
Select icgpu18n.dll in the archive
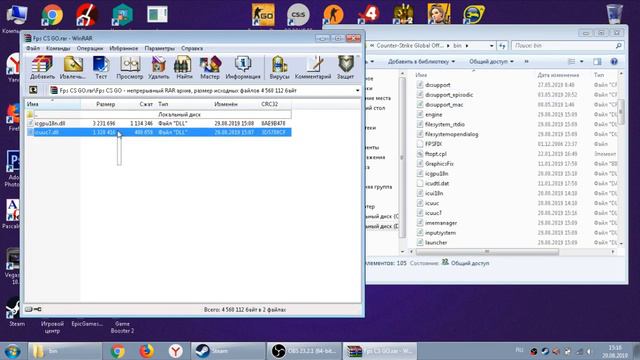[x=159, y=123]
